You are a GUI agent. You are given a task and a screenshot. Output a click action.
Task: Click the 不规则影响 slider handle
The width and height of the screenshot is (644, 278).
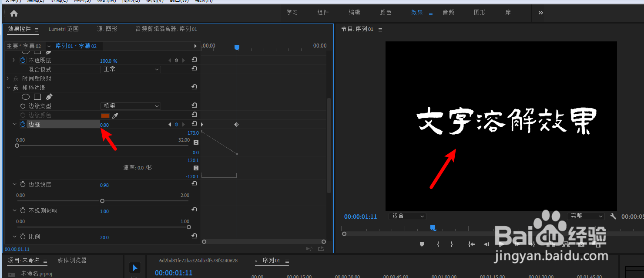point(189,227)
